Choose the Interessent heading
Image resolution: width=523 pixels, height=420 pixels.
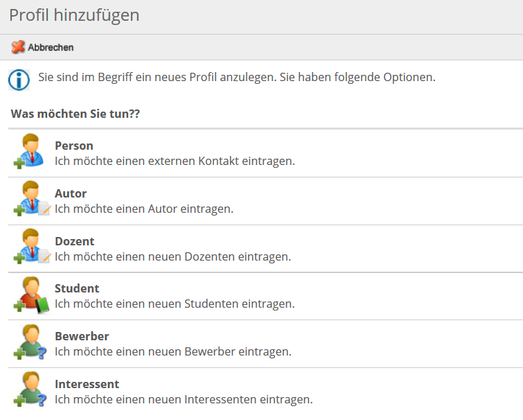pyautogui.click(x=87, y=384)
